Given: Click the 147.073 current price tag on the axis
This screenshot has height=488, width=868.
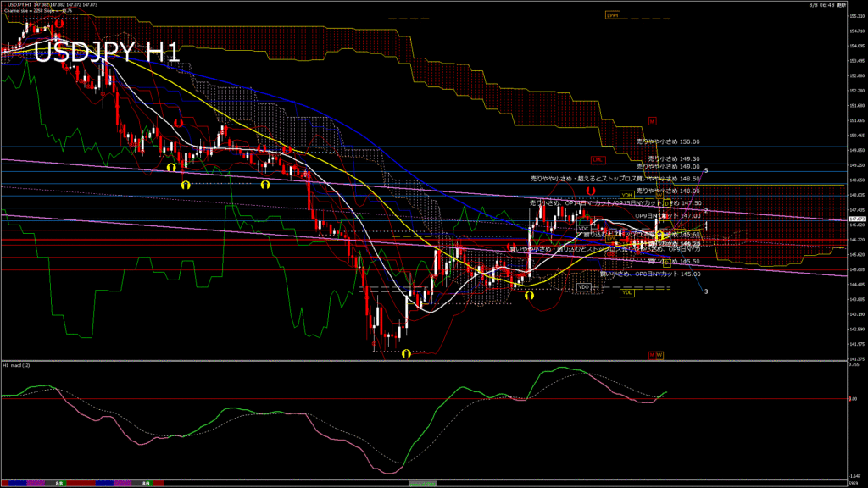Looking at the screenshot, I should pos(856,219).
